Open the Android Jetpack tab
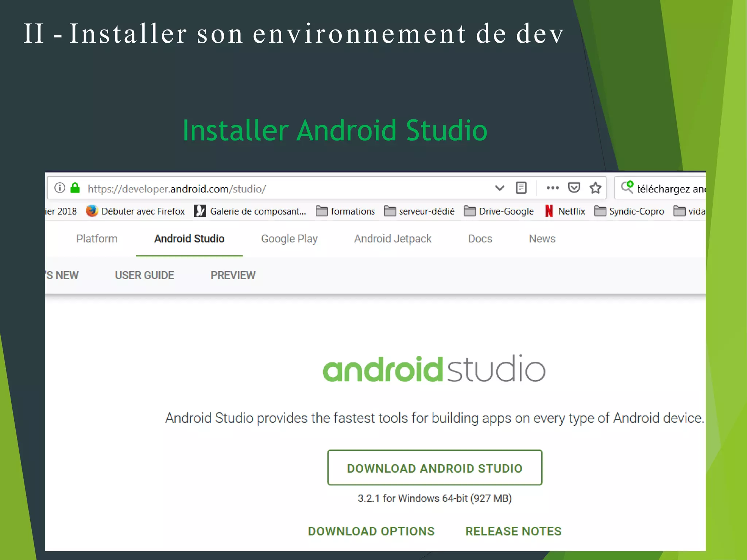This screenshot has height=560, width=747. (x=393, y=239)
